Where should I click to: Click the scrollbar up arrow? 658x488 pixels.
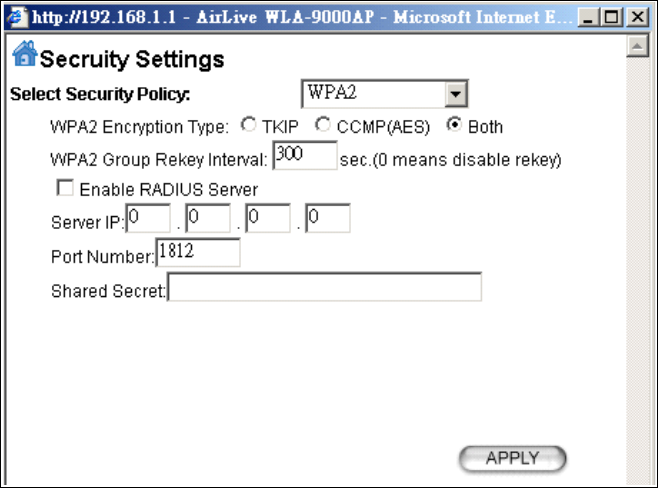(x=637, y=46)
